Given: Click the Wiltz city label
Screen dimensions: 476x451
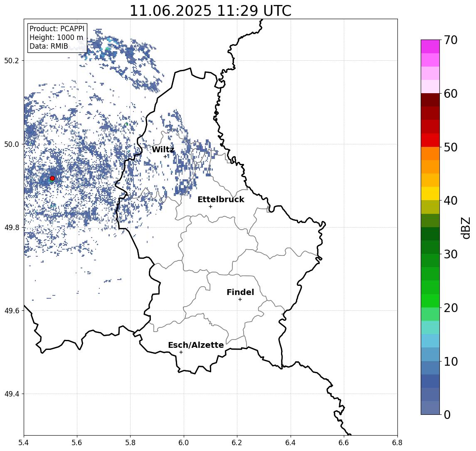Looking at the screenshot, I should click(x=163, y=149).
